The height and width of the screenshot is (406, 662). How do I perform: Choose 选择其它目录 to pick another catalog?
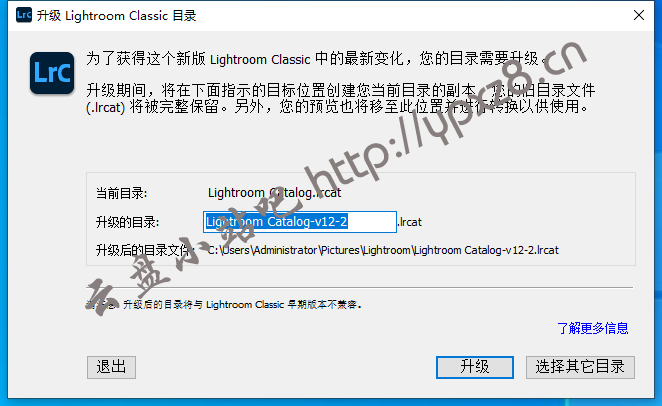tap(580, 367)
